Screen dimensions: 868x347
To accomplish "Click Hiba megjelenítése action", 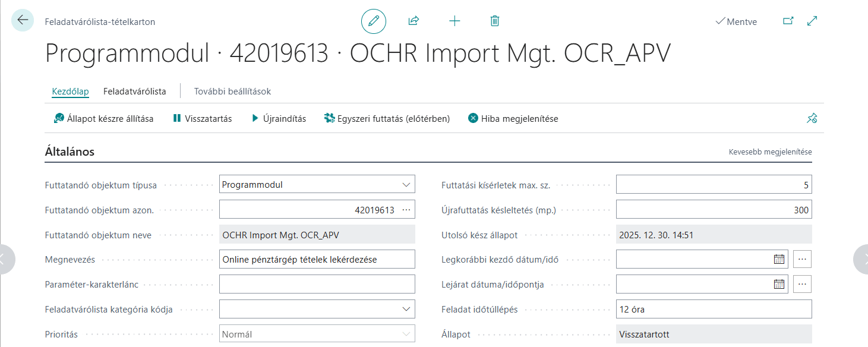I will click(x=513, y=119).
